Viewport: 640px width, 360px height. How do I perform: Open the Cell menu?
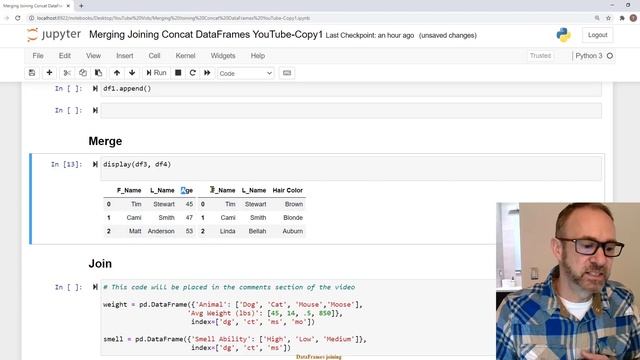(154, 56)
